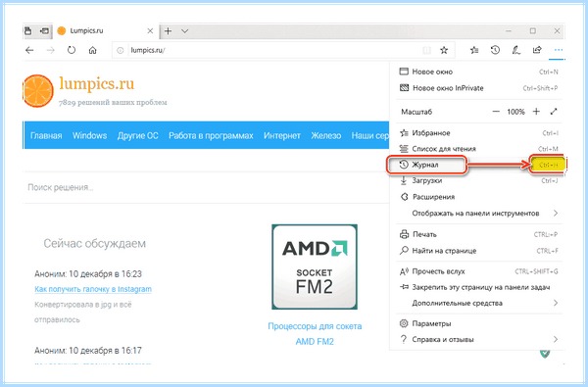This screenshot has height=387, width=588.
Task: Open Windows in the site navigation
Action: pyautogui.click(x=89, y=135)
